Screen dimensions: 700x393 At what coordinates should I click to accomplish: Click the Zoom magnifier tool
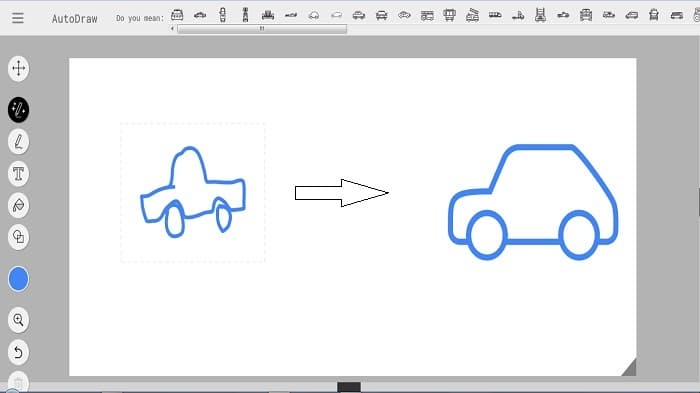point(18,320)
